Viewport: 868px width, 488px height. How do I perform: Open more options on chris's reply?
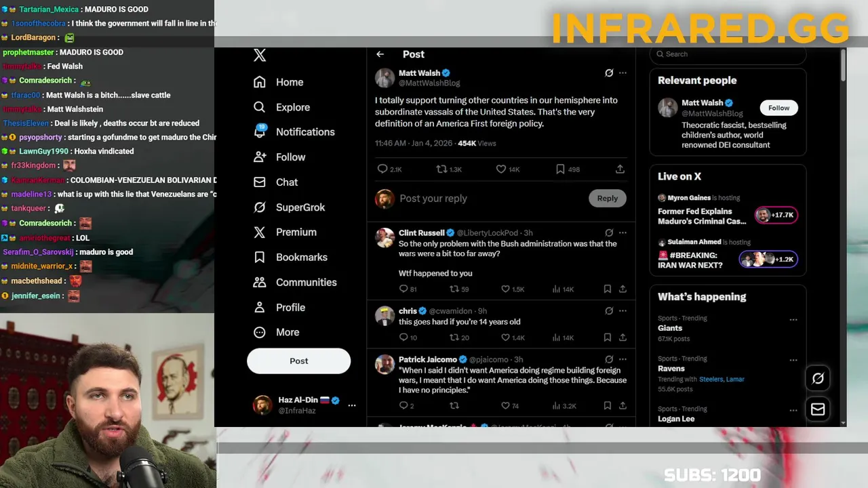click(x=623, y=310)
